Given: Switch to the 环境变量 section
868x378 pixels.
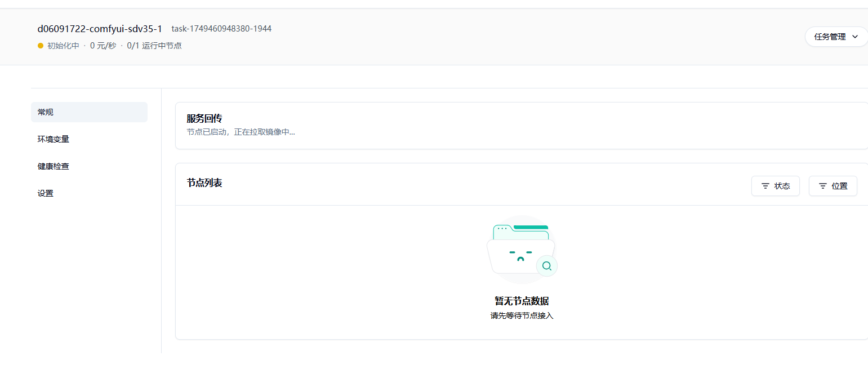Looking at the screenshot, I should (x=54, y=139).
